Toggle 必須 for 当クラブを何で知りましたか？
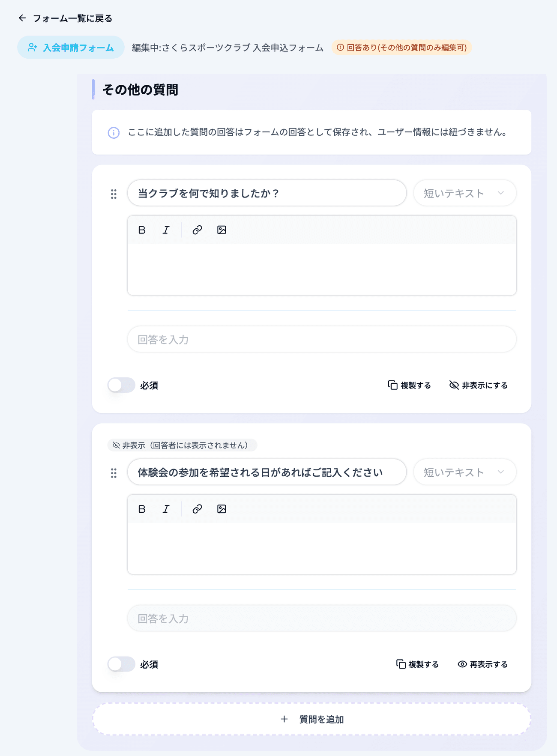 (121, 385)
